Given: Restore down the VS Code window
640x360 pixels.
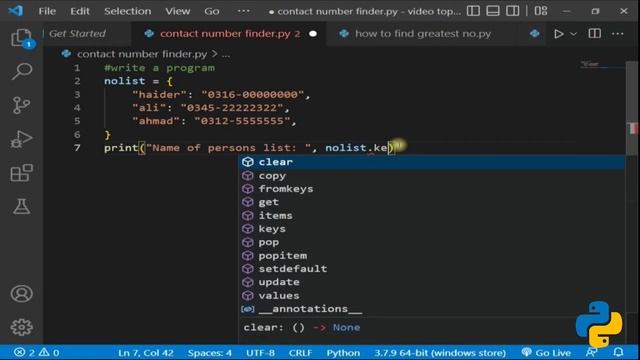Looking at the screenshot, I should [x=595, y=11].
